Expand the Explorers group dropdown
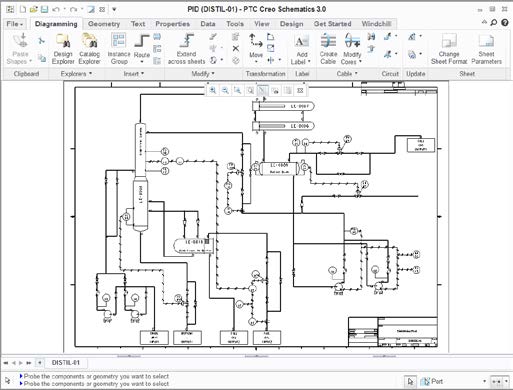 [76, 74]
